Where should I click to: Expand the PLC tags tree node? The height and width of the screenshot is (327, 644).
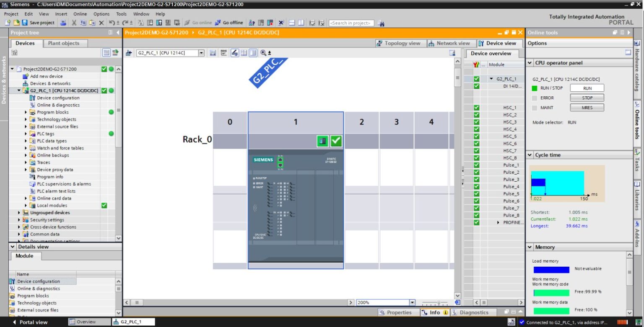pos(26,134)
